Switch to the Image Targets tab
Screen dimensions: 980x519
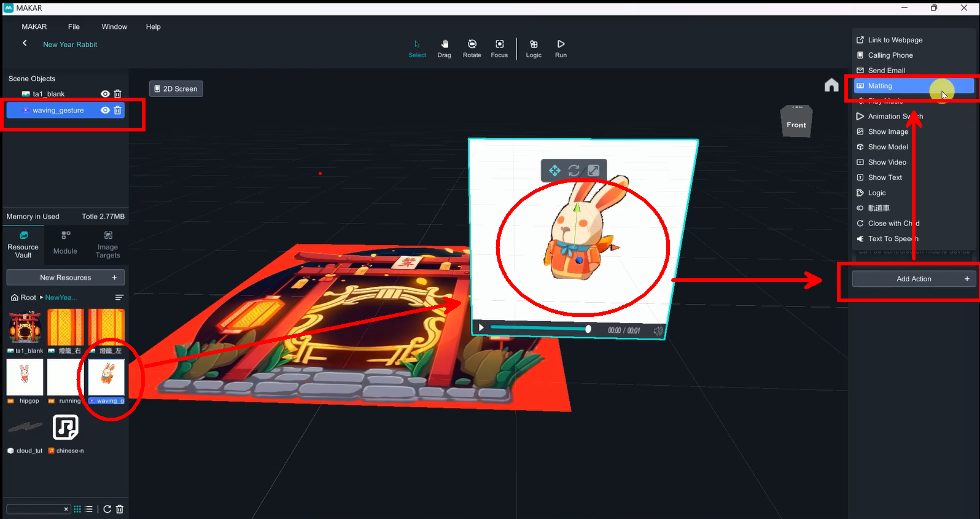(107, 244)
